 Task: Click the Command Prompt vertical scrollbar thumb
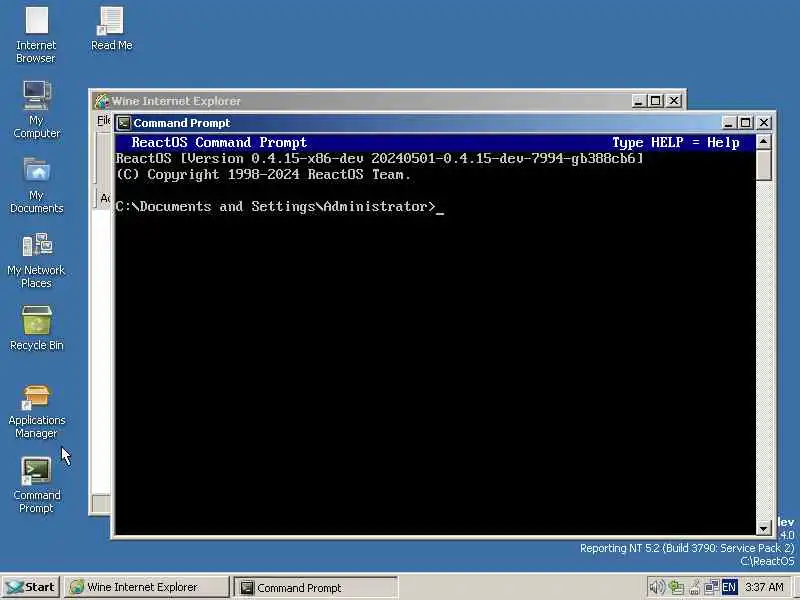pyautogui.click(x=763, y=165)
